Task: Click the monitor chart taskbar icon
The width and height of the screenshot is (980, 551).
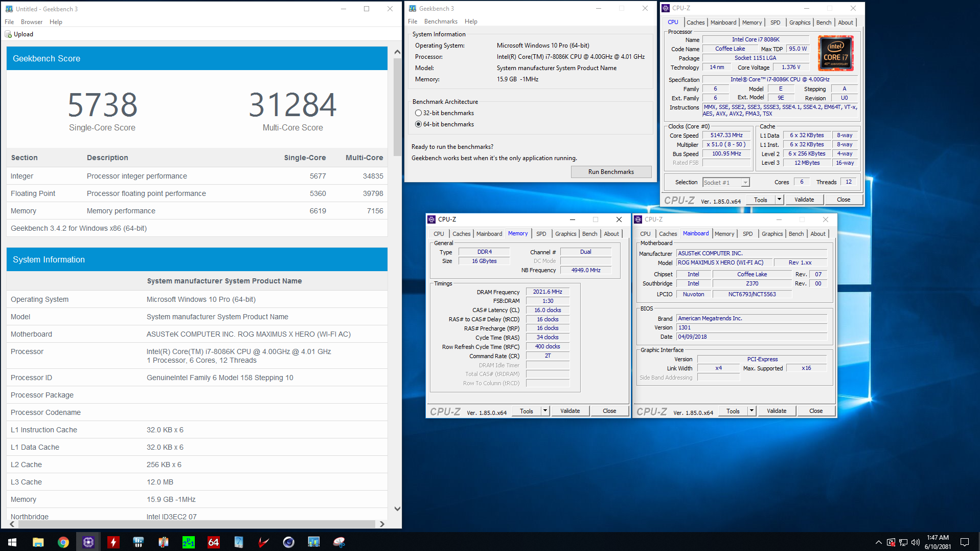Action: click(x=313, y=542)
